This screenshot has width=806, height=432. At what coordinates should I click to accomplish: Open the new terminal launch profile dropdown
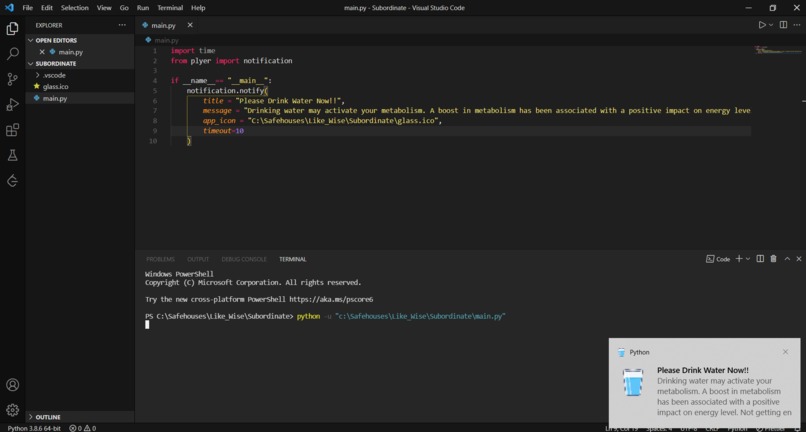748,259
